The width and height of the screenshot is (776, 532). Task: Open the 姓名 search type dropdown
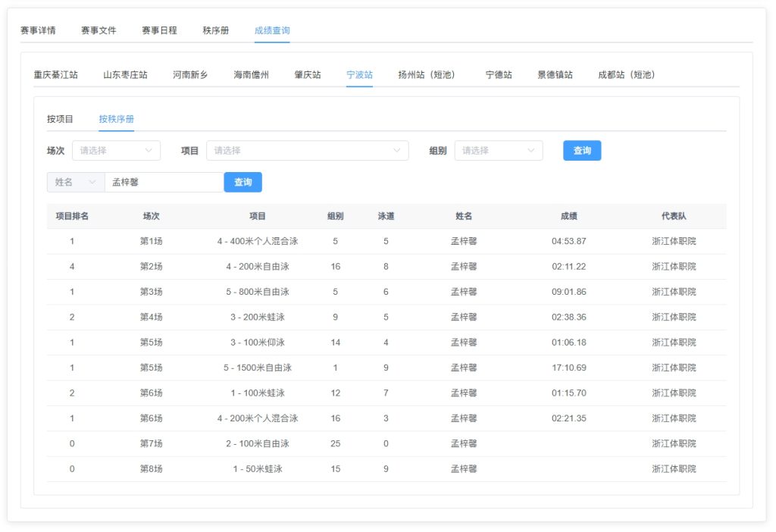(x=75, y=183)
